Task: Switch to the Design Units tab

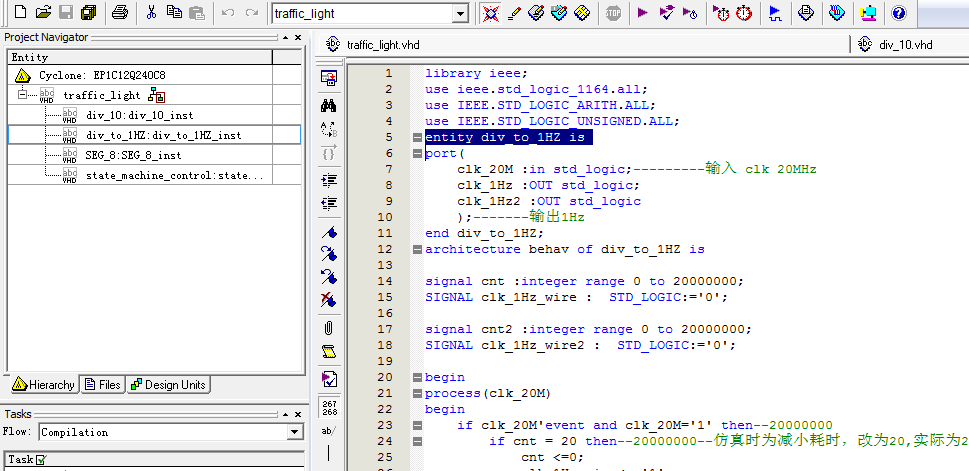Action: pyautogui.click(x=168, y=385)
